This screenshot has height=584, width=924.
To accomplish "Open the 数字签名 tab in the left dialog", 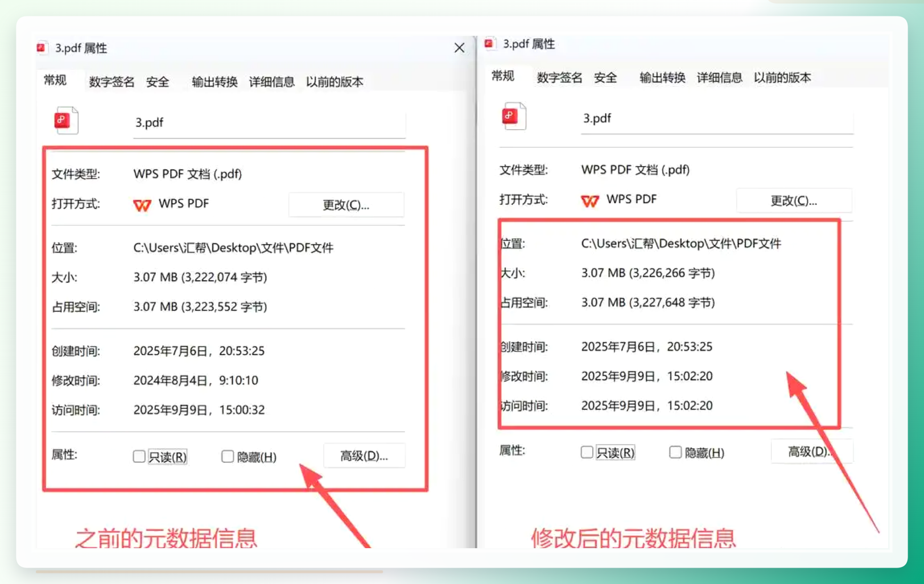I will [x=112, y=82].
